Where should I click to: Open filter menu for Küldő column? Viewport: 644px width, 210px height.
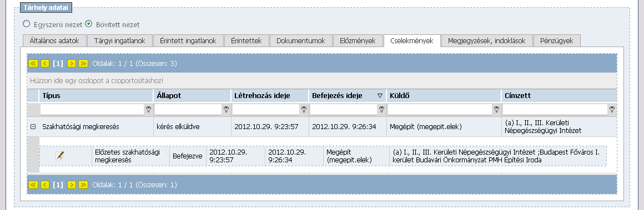496,110
